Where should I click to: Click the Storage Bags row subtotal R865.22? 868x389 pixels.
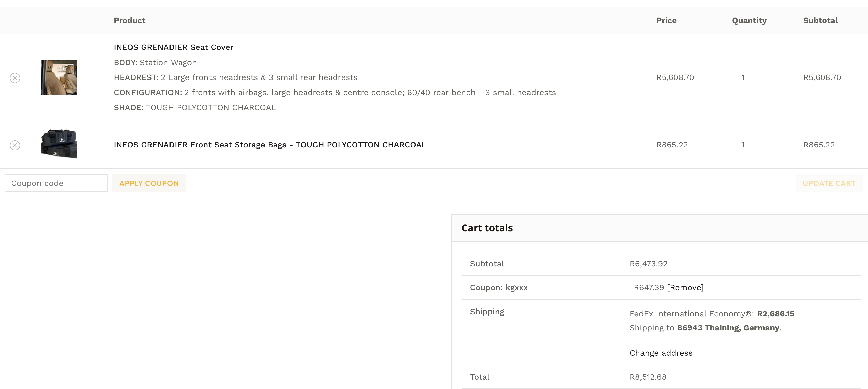[x=819, y=145]
